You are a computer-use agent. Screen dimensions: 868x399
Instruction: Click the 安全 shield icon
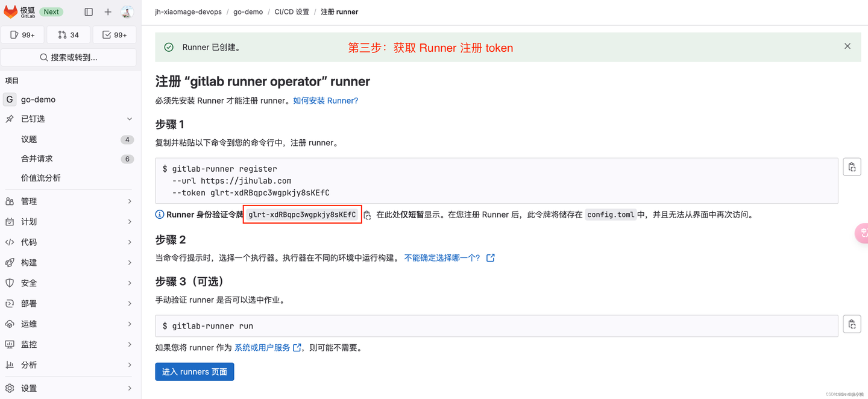coord(10,283)
